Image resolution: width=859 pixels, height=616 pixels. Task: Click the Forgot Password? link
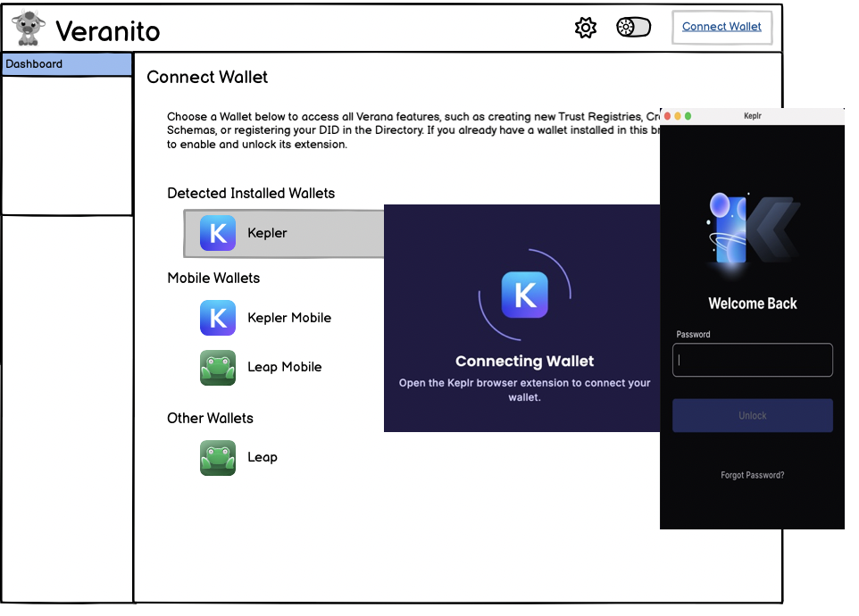[x=752, y=475]
